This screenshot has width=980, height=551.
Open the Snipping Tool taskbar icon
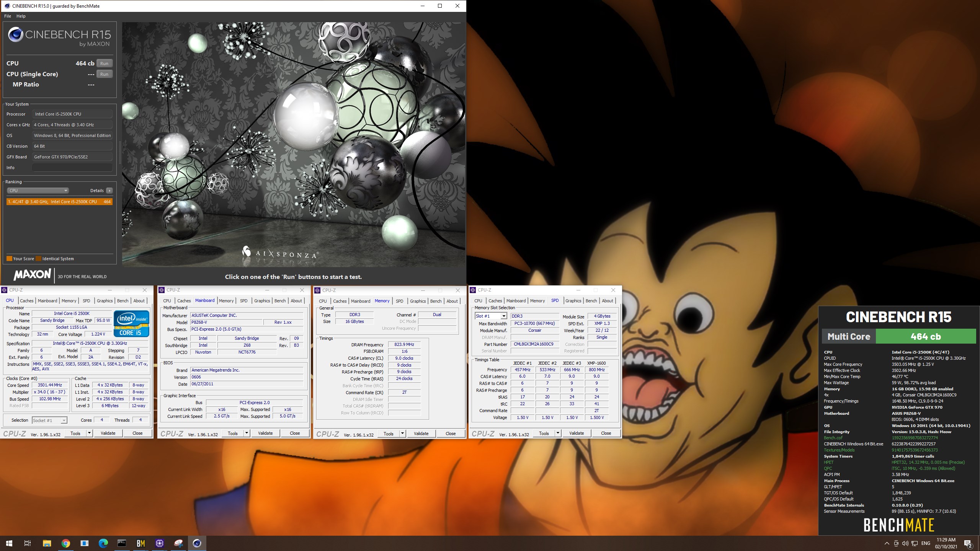point(178,543)
